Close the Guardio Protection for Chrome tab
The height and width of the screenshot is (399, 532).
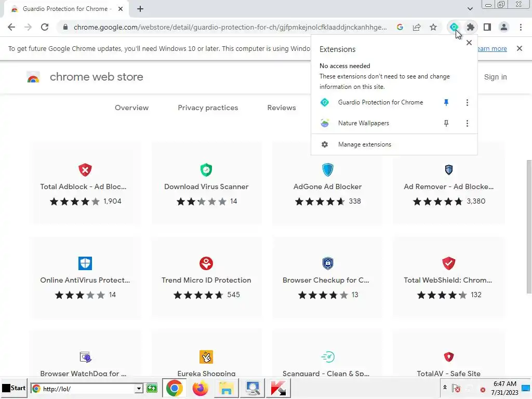click(121, 9)
